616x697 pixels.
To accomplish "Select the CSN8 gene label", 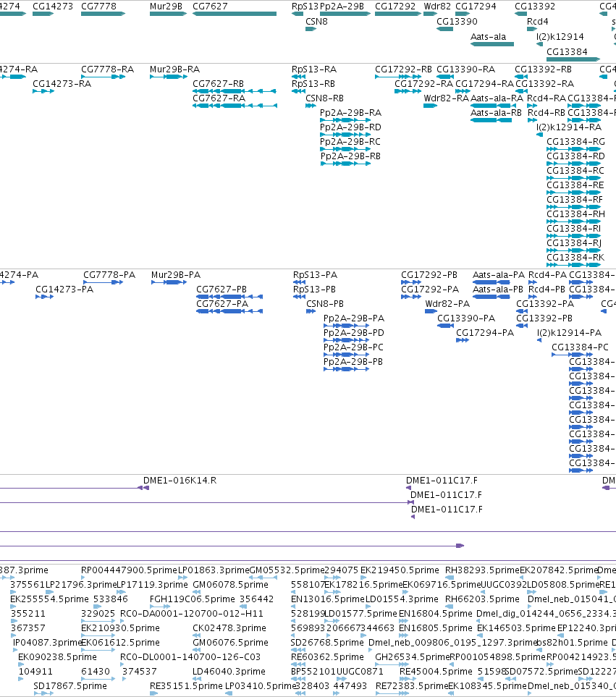I will tap(316, 21).
